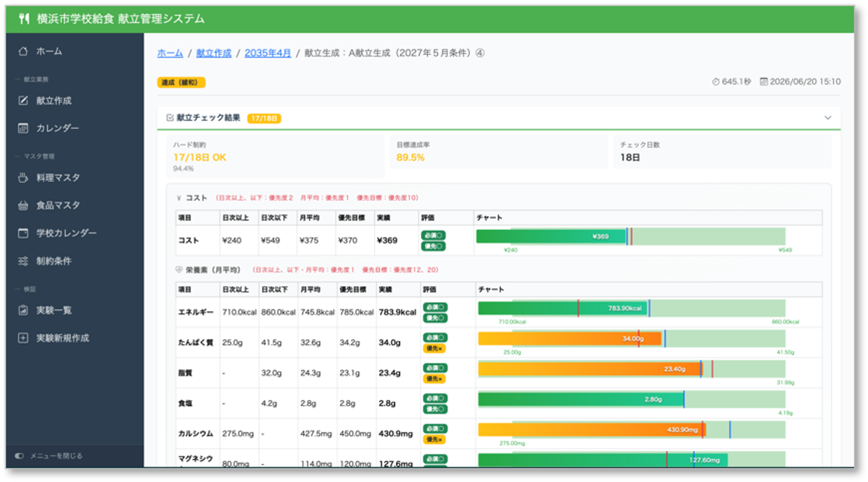This screenshot has height=482, width=868.
Task: Open the 料理マスタ pot icon
Action: point(23,178)
